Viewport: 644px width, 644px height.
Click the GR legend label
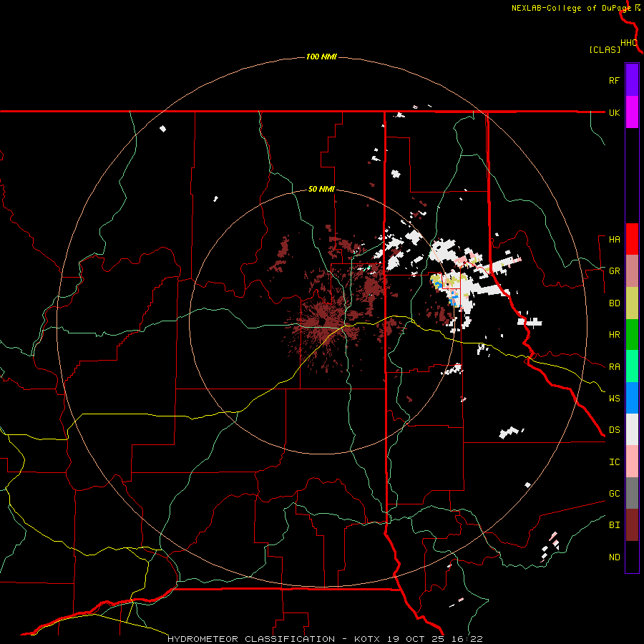click(614, 271)
